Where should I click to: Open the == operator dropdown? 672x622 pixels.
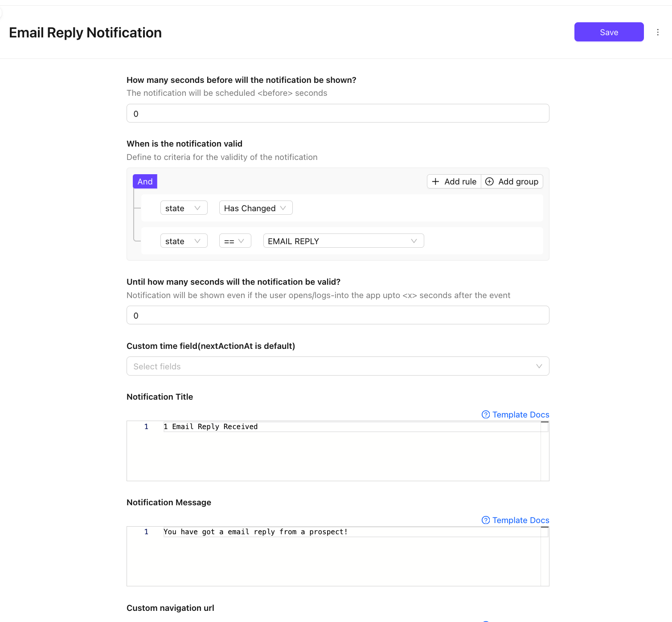click(x=235, y=241)
